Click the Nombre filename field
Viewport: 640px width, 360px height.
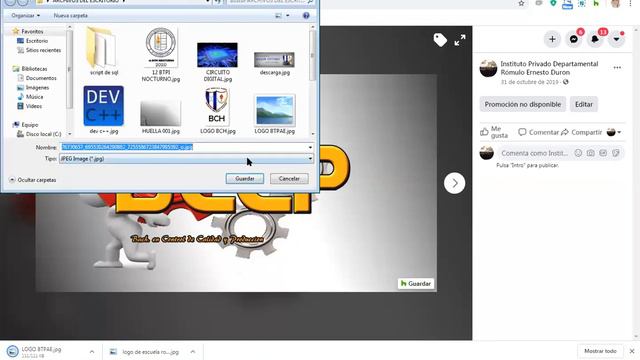coord(183,147)
